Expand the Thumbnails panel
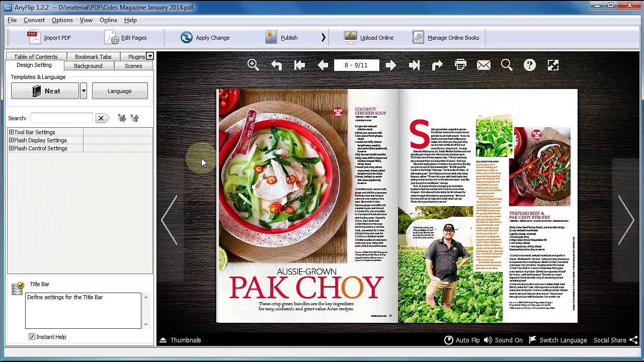Image resolution: width=644 pixels, height=362 pixels. point(181,340)
